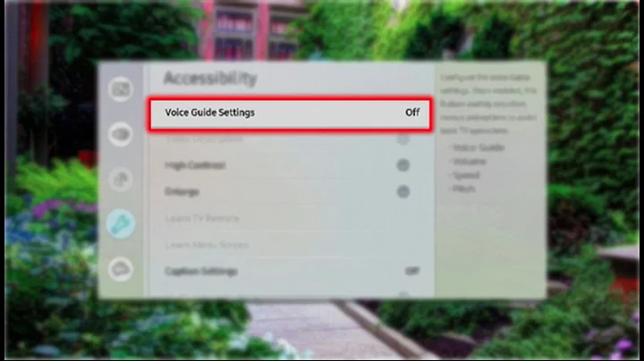This screenshot has width=644, height=361.
Task: Toggle the Video Description switch
Action: pos(402,139)
